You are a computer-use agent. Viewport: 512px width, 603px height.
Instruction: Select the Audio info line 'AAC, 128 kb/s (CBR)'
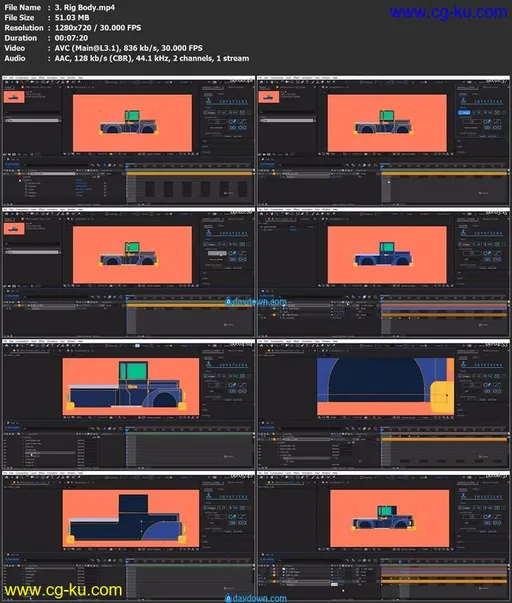pyautogui.click(x=93, y=58)
